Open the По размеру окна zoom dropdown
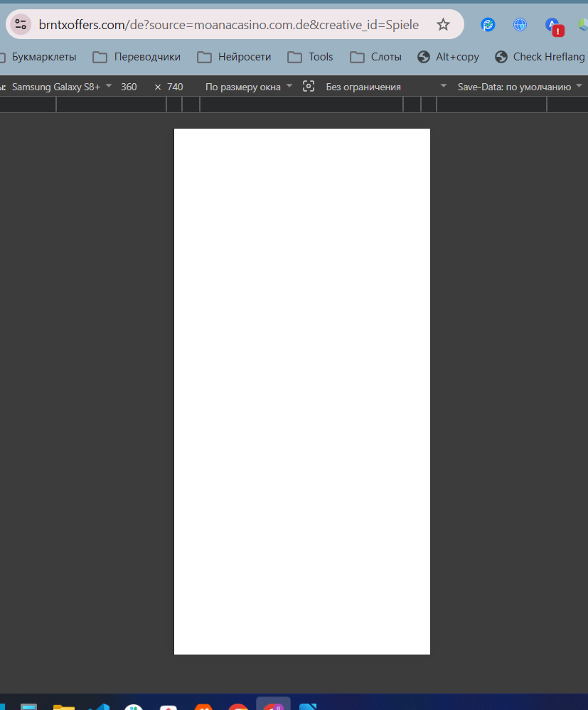The image size is (588, 710). (249, 87)
